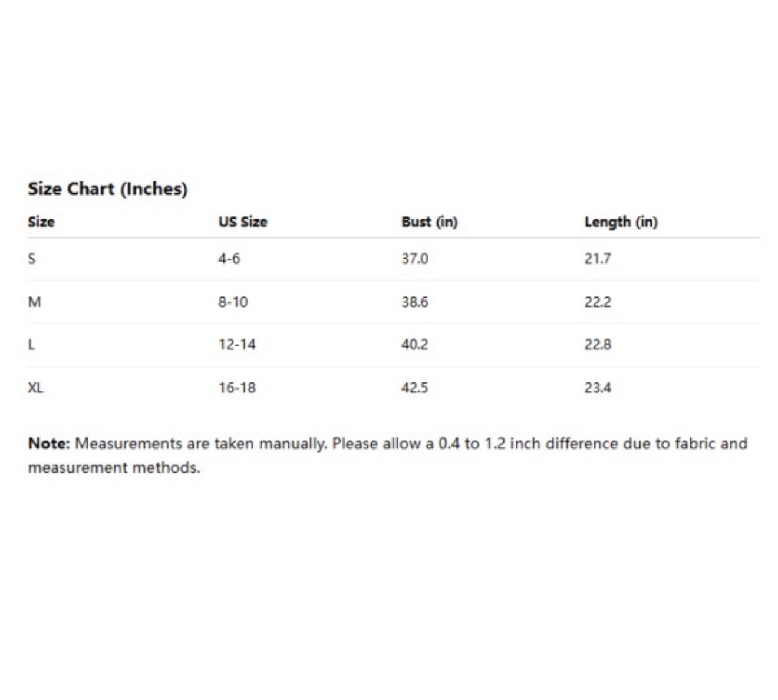Click US size value 16-18
The width and height of the screenshot is (778, 700).
click(x=238, y=388)
